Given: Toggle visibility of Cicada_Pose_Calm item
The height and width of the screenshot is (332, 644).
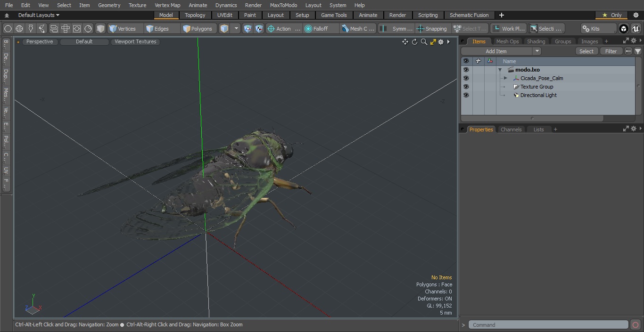Looking at the screenshot, I should pyautogui.click(x=466, y=78).
